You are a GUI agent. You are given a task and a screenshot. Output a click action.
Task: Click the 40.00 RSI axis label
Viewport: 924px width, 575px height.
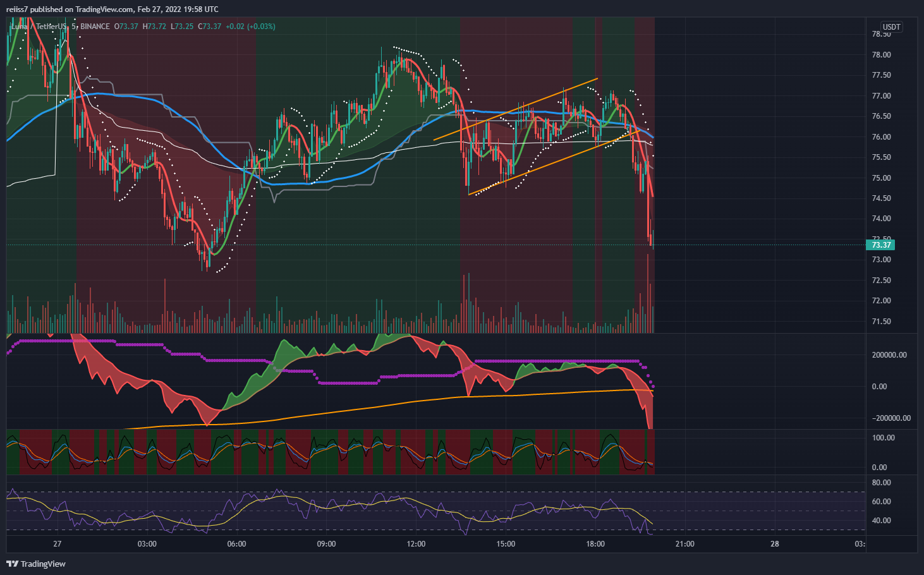click(881, 521)
